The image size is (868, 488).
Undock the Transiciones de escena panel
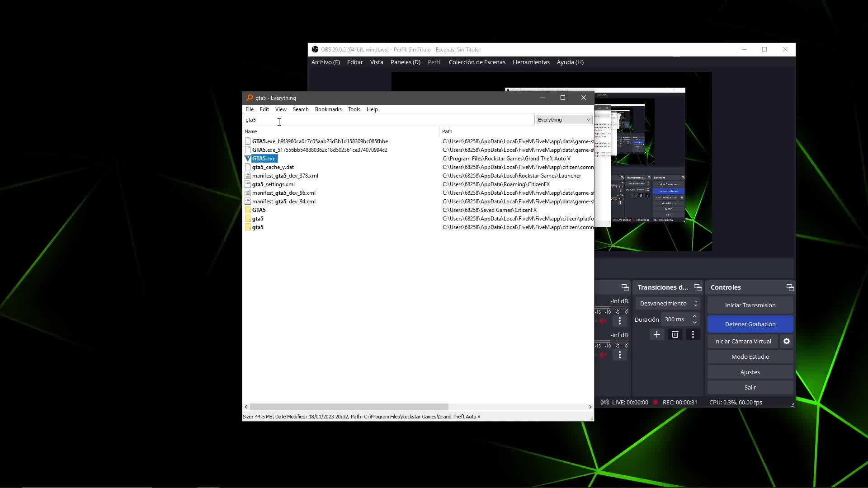coord(698,287)
